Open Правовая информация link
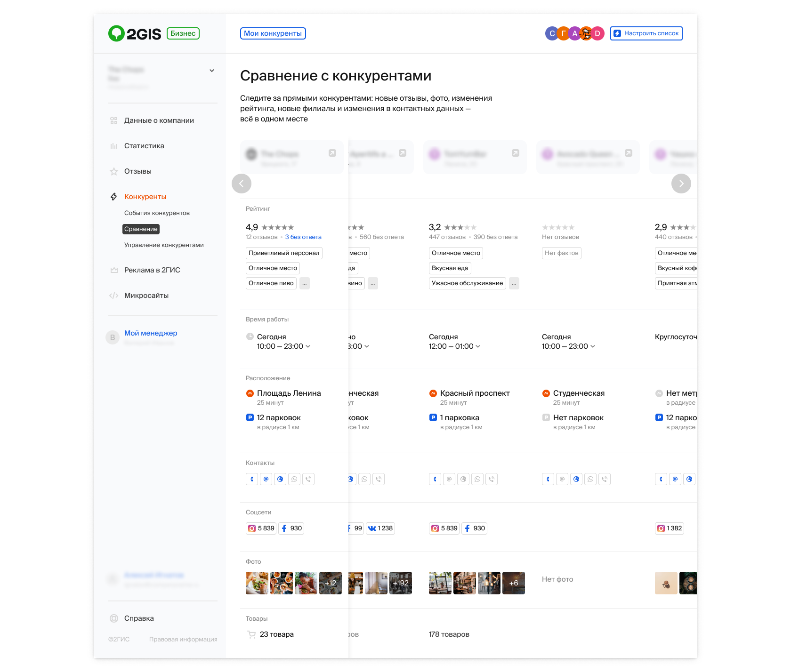 (183, 639)
